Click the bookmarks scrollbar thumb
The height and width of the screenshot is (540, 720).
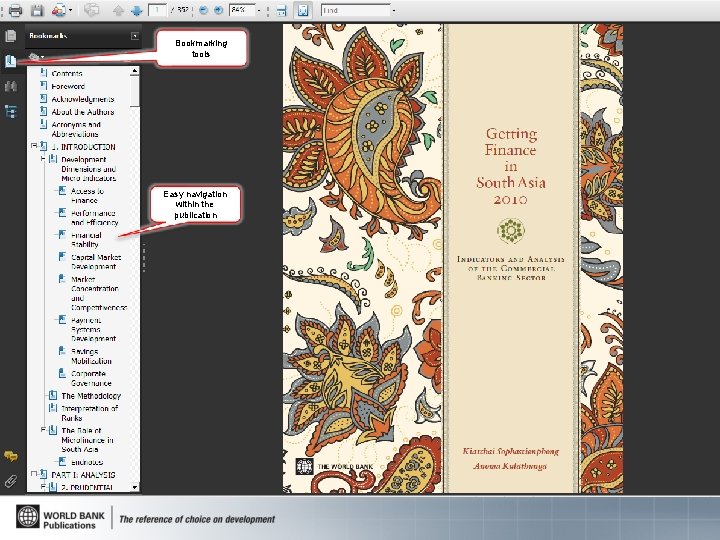(135, 91)
